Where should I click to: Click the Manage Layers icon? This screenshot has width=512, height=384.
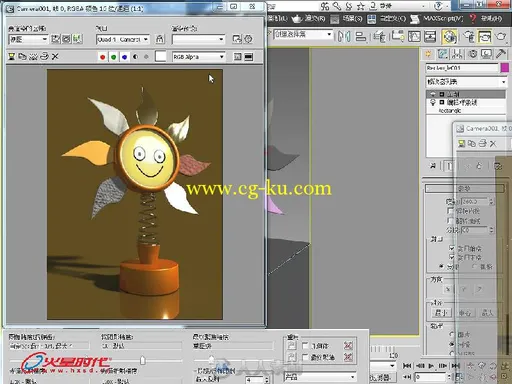[379, 36]
